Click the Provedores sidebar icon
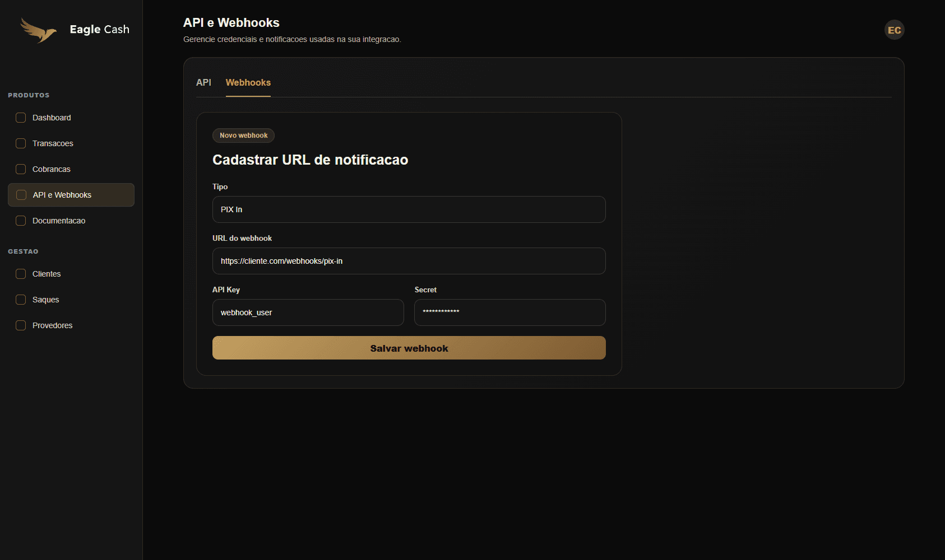The image size is (945, 560). [x=21, y=325]
